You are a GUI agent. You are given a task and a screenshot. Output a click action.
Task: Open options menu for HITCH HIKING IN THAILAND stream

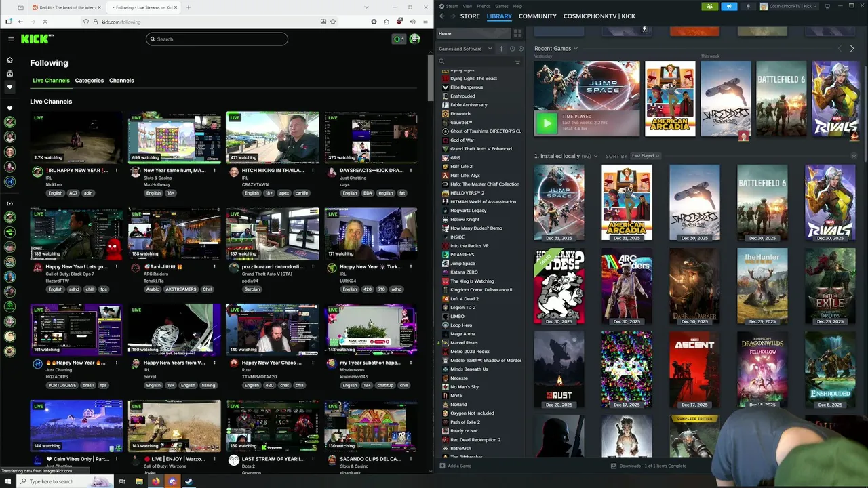coord(313,171)
